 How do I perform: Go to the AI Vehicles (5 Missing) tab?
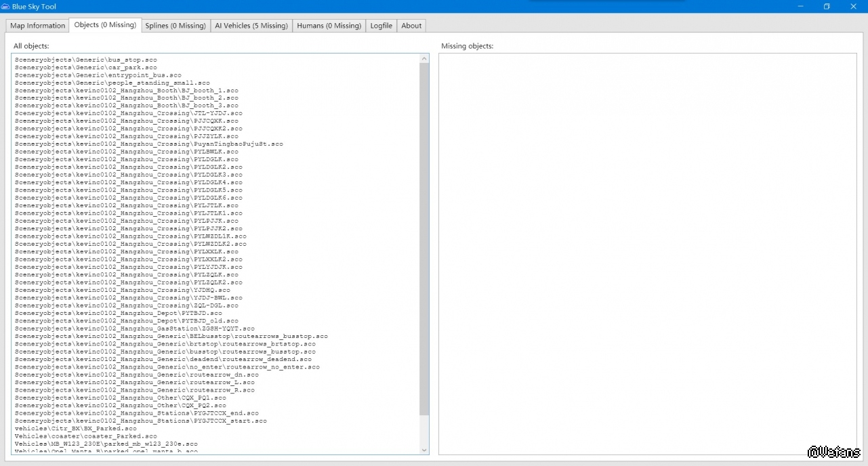pyautogui.click(x=251, y=26)
